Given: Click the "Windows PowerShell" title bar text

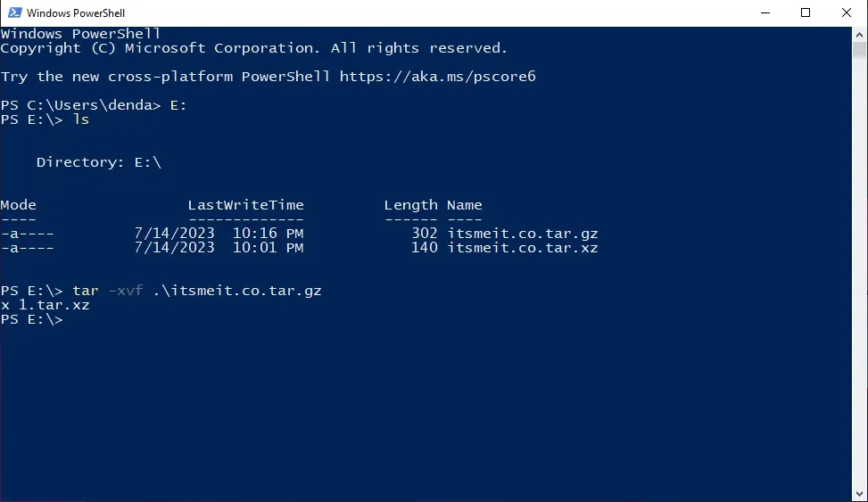Looking at the screenshot, I should (x=76, y=13).
